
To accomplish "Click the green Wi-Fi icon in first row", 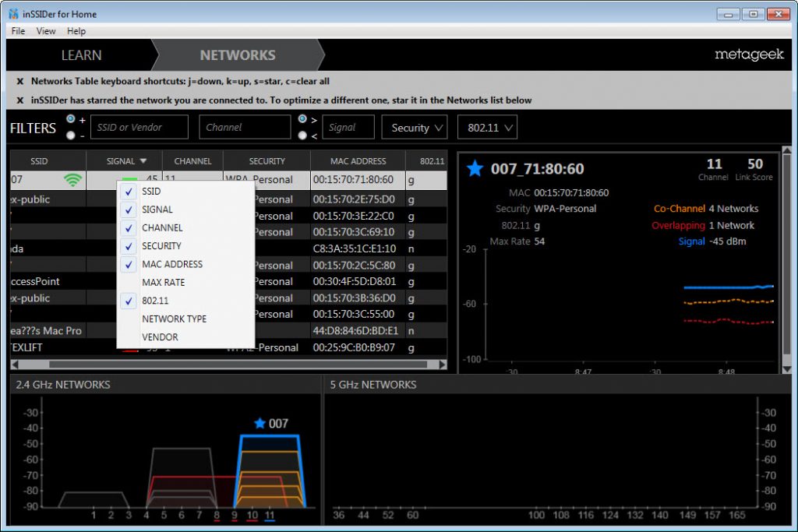I will point(72,179).
